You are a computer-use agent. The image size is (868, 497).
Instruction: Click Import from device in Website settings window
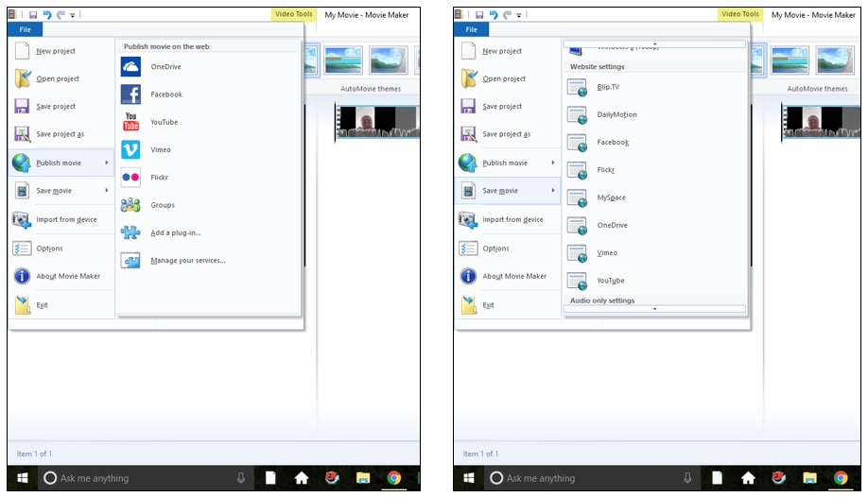pos(508,220)
